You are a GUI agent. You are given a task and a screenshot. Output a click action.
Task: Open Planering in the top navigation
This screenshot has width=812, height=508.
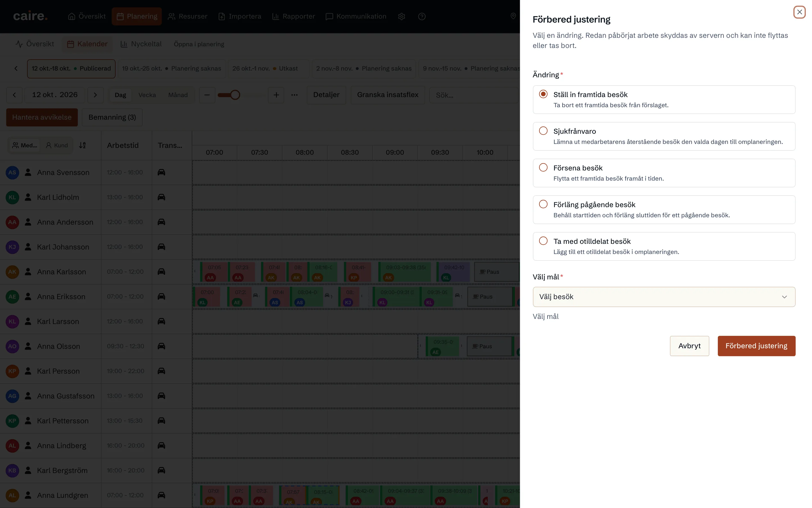[x=136, y=16]
